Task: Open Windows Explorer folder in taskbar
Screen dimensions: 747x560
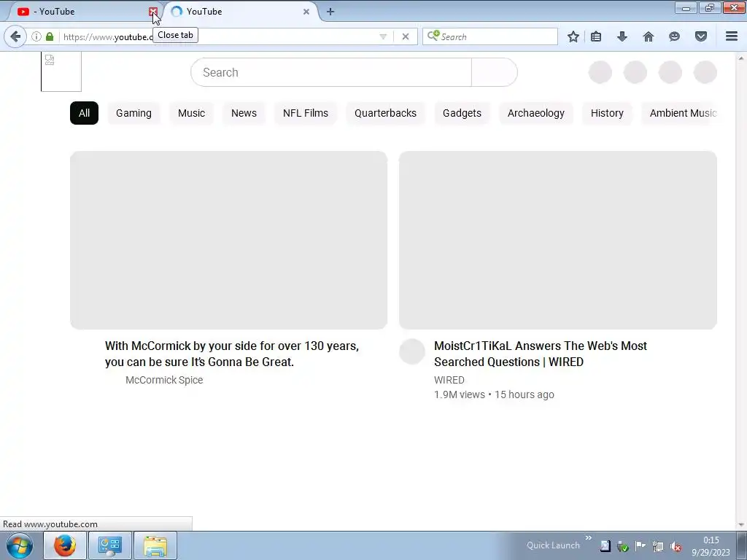Action: click(x=155, y=545)
